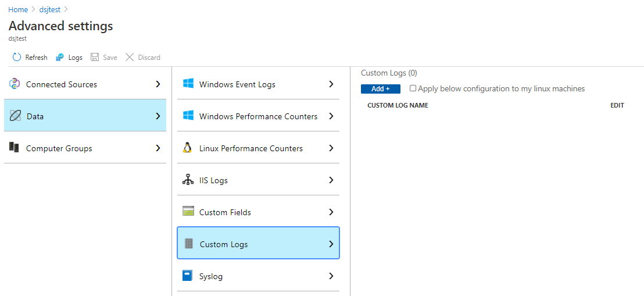This screenshot has width=644, height=296.
Task: Click the Custom Fields icon
Action: pos(188,212)
